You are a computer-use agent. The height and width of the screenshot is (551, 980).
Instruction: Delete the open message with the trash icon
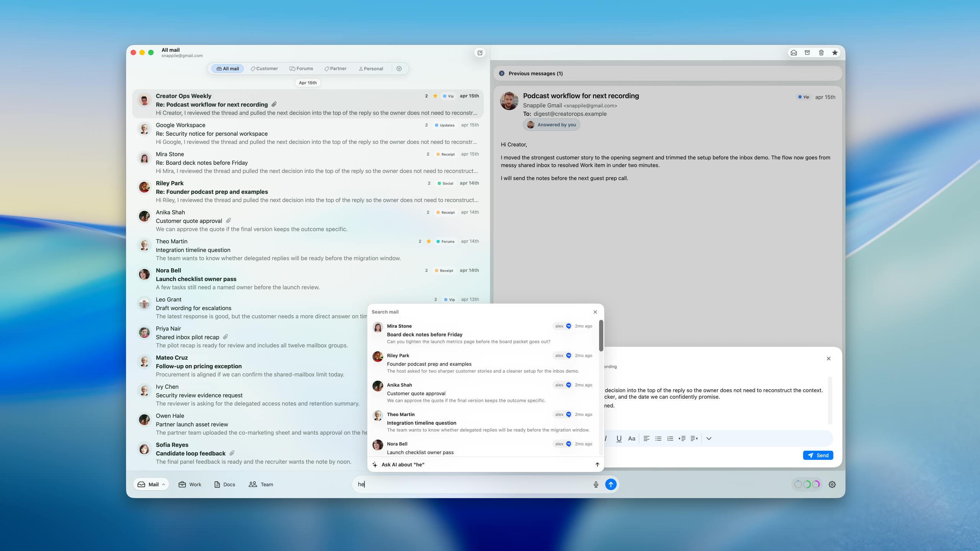pos(821,53)
